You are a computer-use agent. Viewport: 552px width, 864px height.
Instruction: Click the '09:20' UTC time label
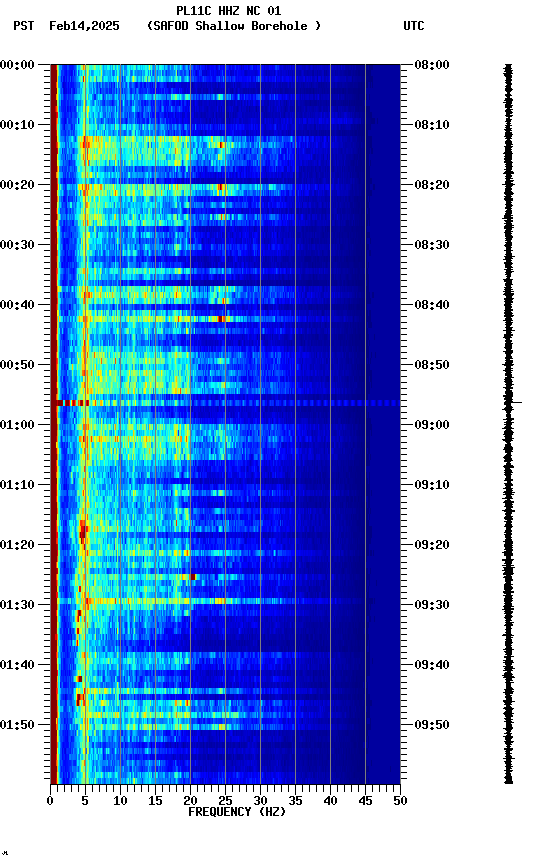pos(432,545)
